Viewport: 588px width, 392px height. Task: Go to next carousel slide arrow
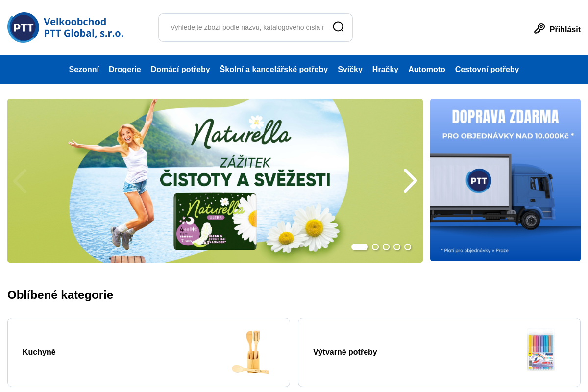[410, 180]
